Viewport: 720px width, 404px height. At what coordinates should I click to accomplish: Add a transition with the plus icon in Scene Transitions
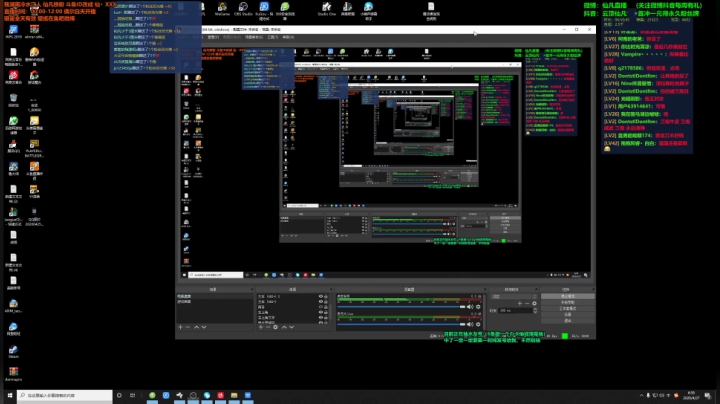pyautogui.click(x=520, y=303)
